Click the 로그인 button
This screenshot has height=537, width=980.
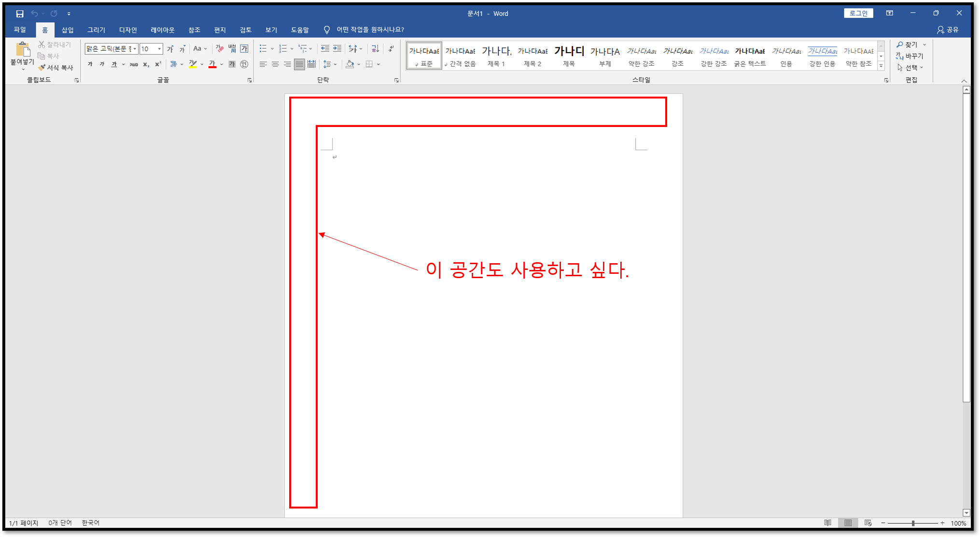pyautogui.click(x=858, y=14)
